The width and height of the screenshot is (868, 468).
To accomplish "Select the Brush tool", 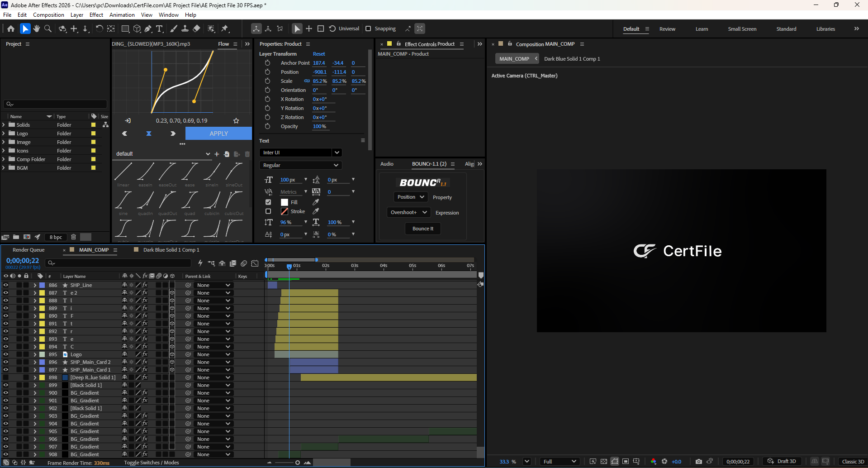I will (174, 29).
